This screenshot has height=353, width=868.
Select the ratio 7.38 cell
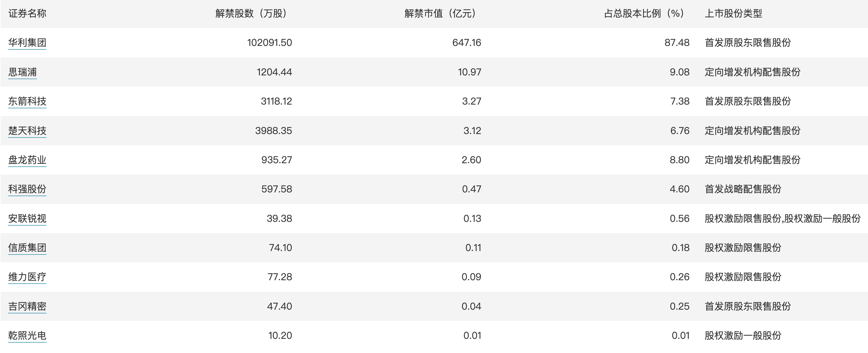tap(680, 101)
